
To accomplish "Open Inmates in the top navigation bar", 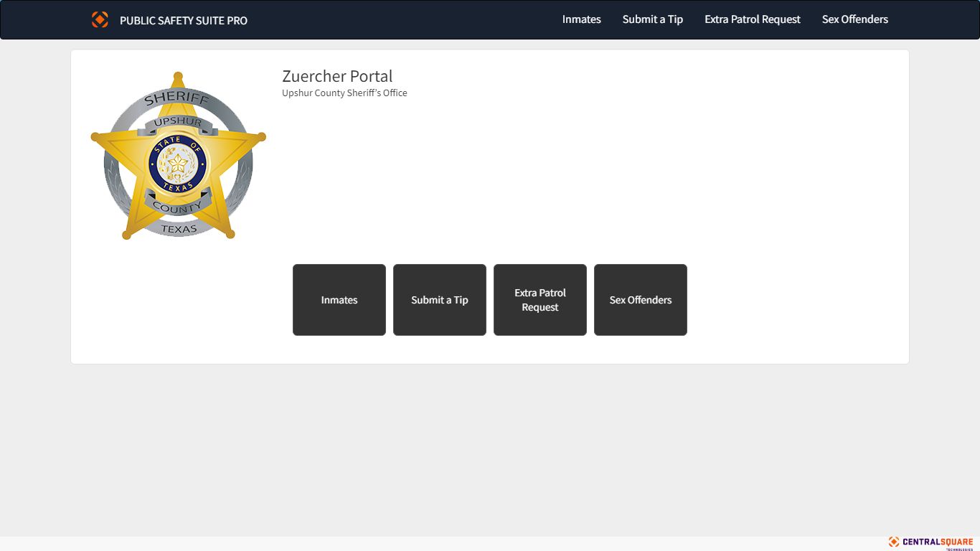I will click(x=582, y=19).
